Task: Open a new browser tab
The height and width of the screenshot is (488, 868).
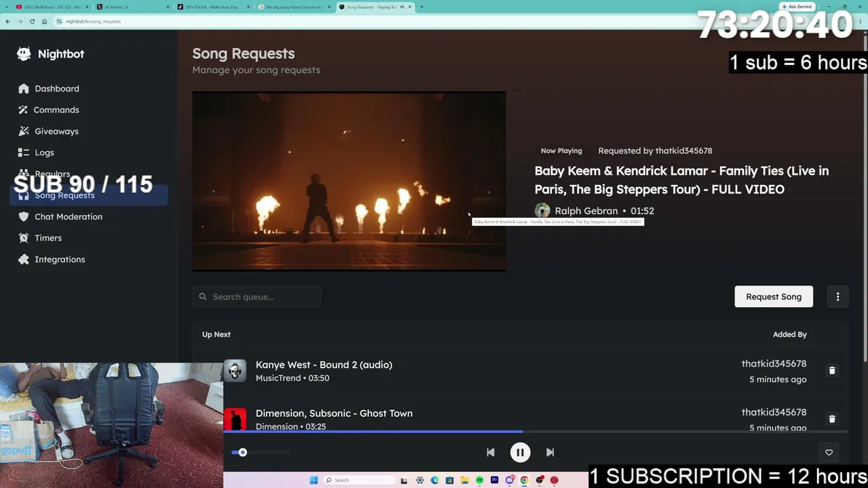Action: click(422, 7)
